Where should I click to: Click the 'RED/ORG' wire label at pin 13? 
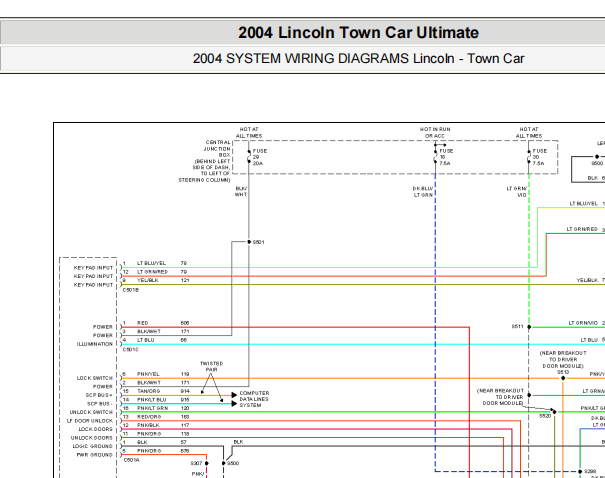[149, 417]
